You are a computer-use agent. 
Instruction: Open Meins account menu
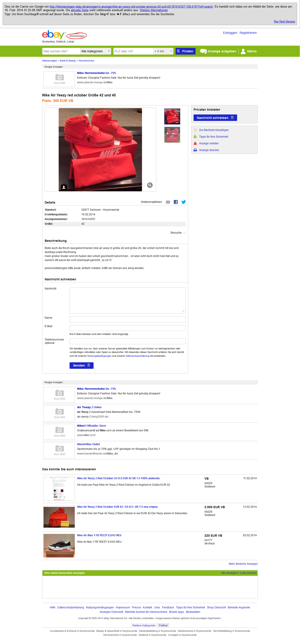click(x=249, y=51)
